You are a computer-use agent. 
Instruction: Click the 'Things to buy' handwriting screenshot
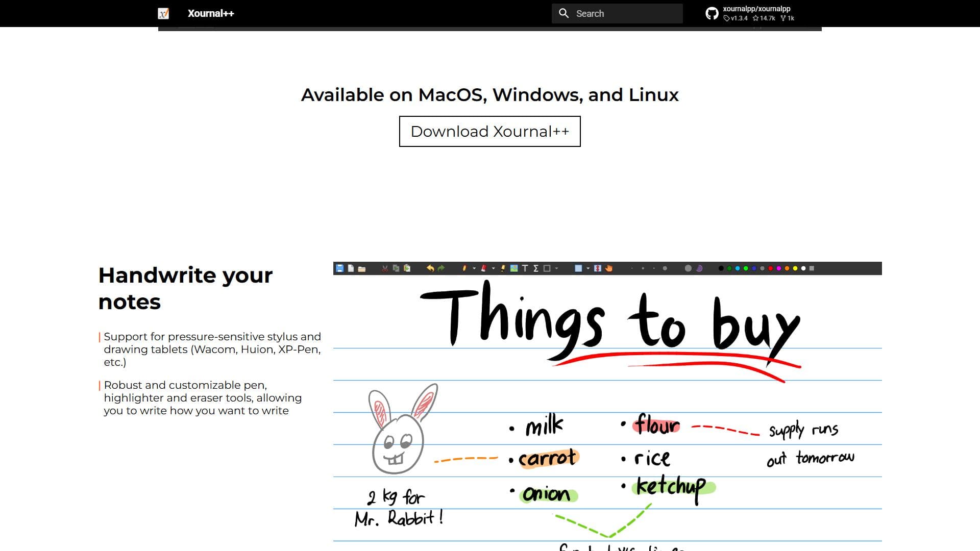coord(607,406)
